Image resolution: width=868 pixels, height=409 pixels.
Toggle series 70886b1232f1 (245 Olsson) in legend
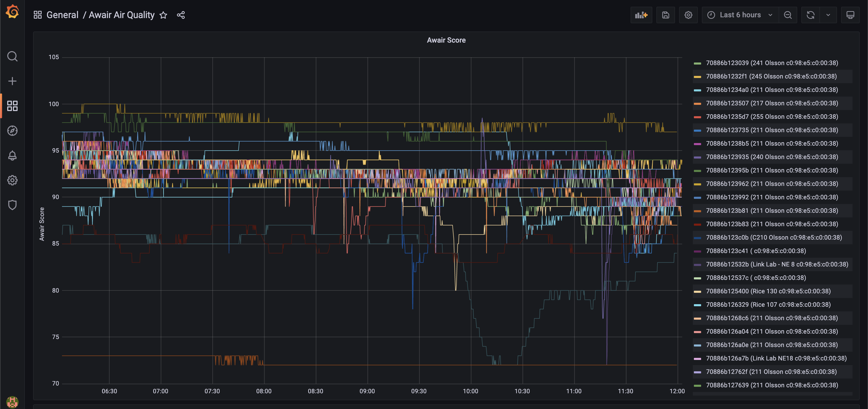click(x=771, y=76)
